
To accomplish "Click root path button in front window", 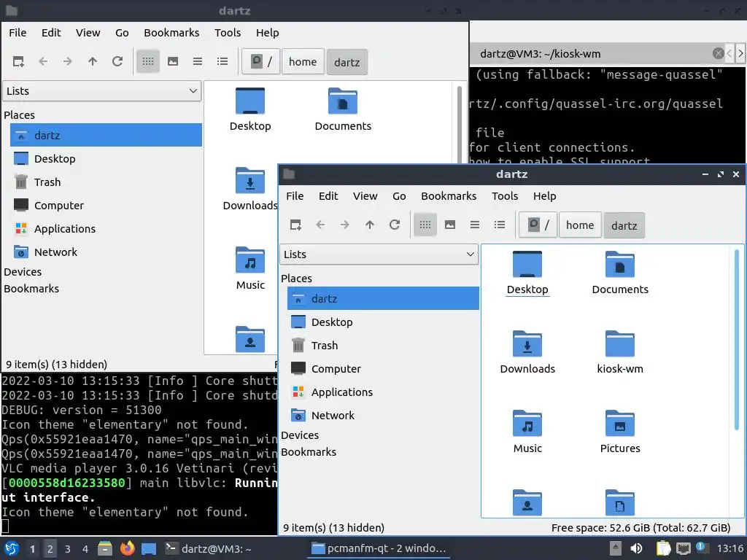I will click(538, 225).
